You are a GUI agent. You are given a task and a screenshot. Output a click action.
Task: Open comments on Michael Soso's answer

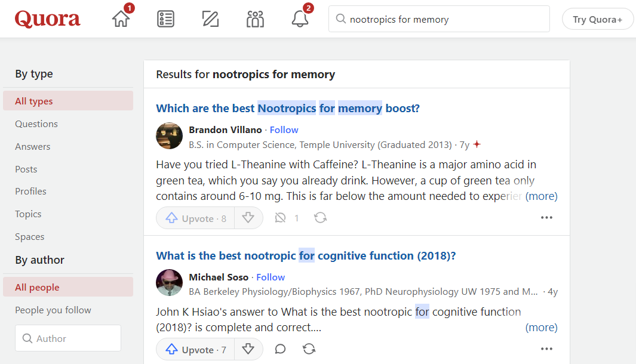point(280,350)
